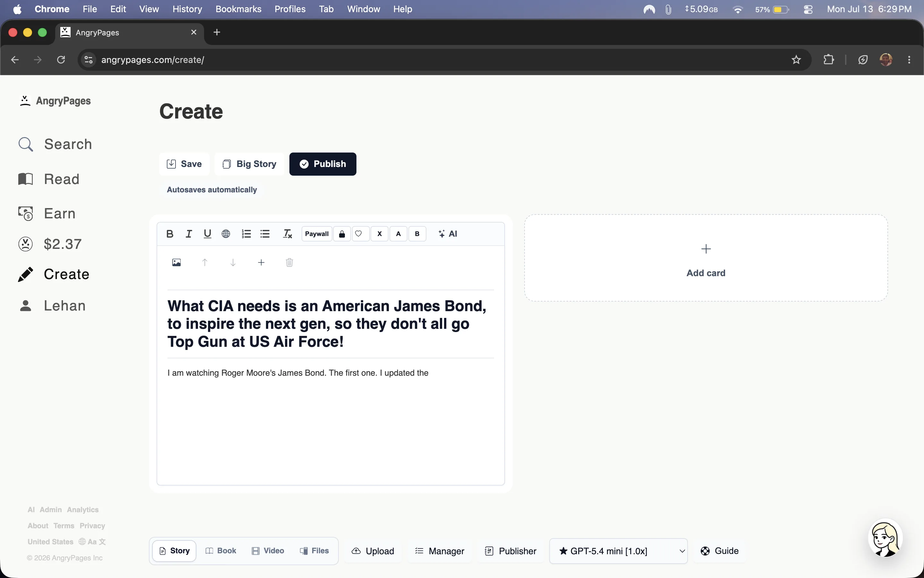Viewport: 924px width, 578px height.
Task: Go back in the browser
Action: pyautogui.click(x=15, y=60)
